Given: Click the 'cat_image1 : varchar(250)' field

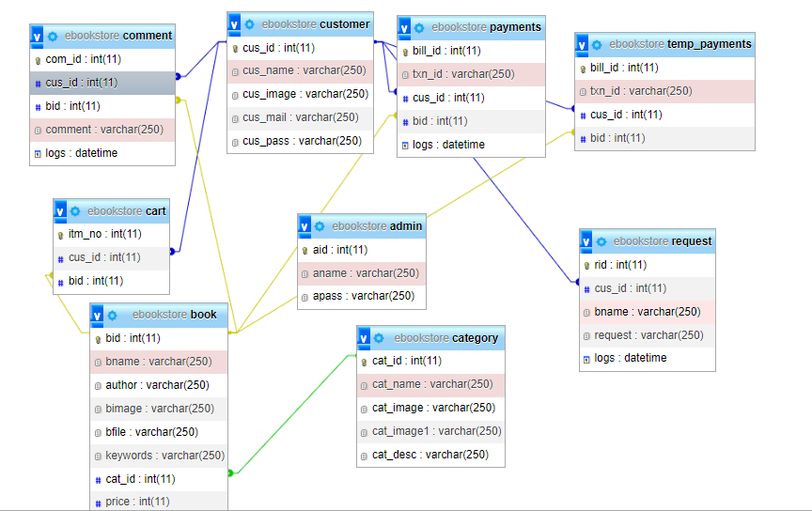Looking at the screenshot, I should (x=430, y=431).
